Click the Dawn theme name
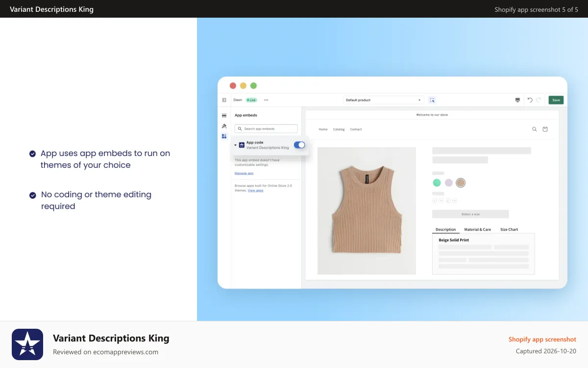Image resolution: width=588 pixels, height=368 pixels. point(238,100)
